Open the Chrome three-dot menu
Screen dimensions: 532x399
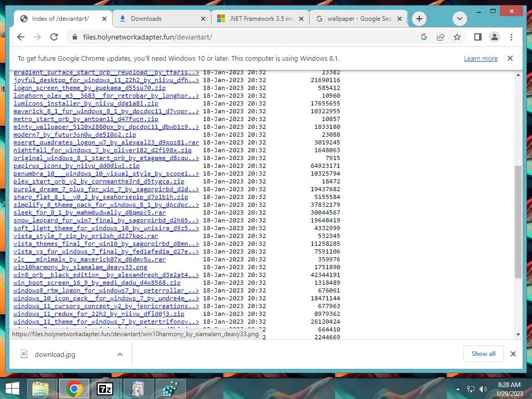tap(511, 37)
